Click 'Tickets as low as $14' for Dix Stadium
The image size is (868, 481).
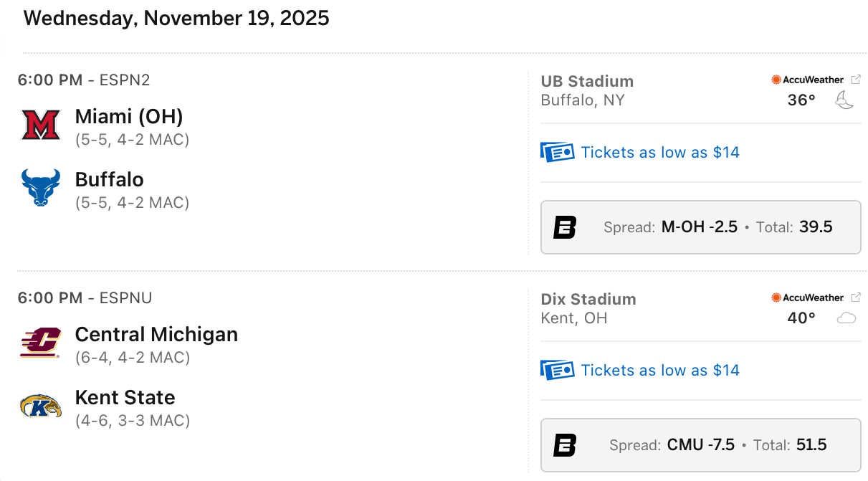point(660,370)
